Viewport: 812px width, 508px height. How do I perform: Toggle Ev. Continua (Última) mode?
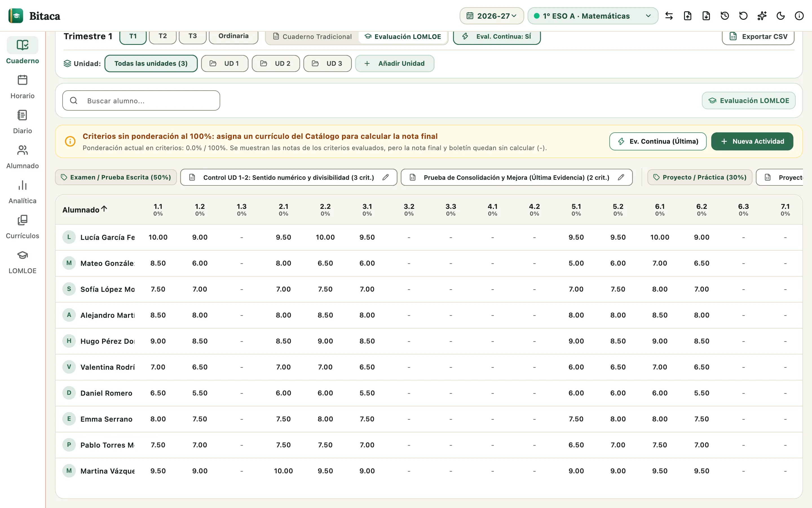pyautogui.click(x=658, y=141)
